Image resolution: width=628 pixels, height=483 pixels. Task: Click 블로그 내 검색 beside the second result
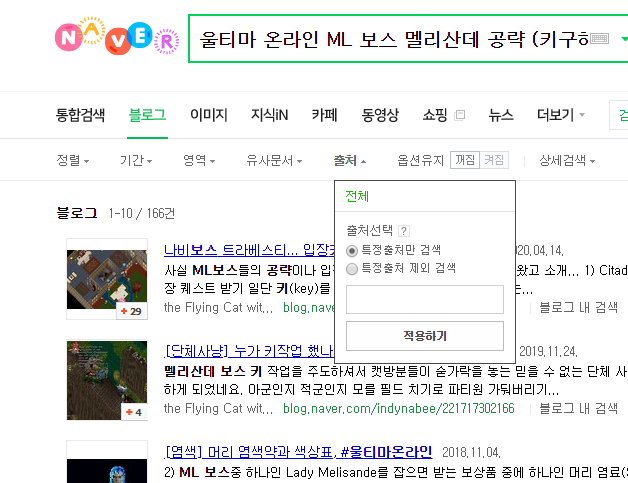coord(578,409)
